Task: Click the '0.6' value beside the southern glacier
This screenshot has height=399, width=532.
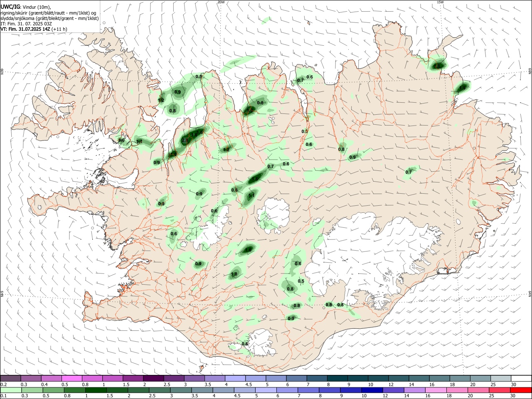Action: click(245, 344)
